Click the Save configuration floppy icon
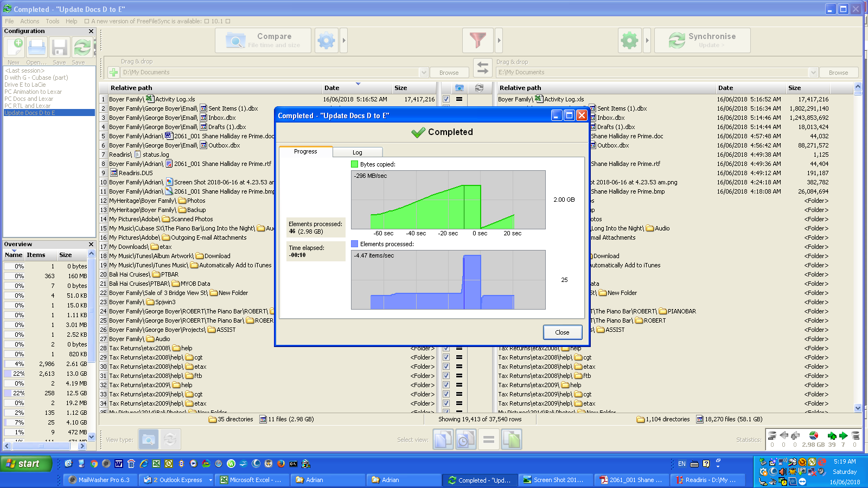Image resolution: width=868 pixels, height=488 pixels. pos(60,48)
